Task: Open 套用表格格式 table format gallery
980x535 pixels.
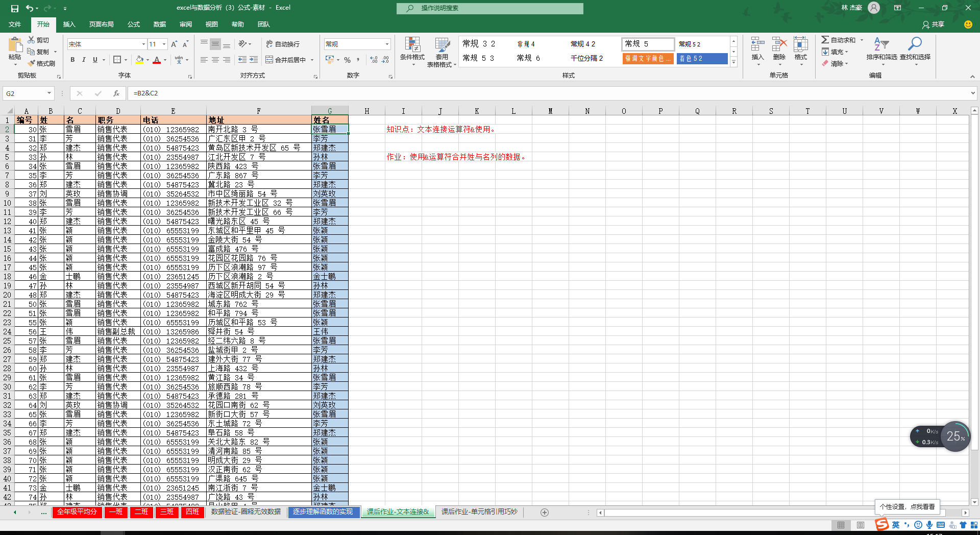Action: pos(442,52)
